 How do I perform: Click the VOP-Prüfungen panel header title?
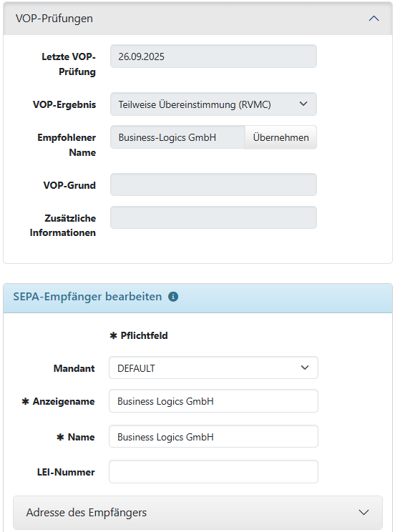54,19
